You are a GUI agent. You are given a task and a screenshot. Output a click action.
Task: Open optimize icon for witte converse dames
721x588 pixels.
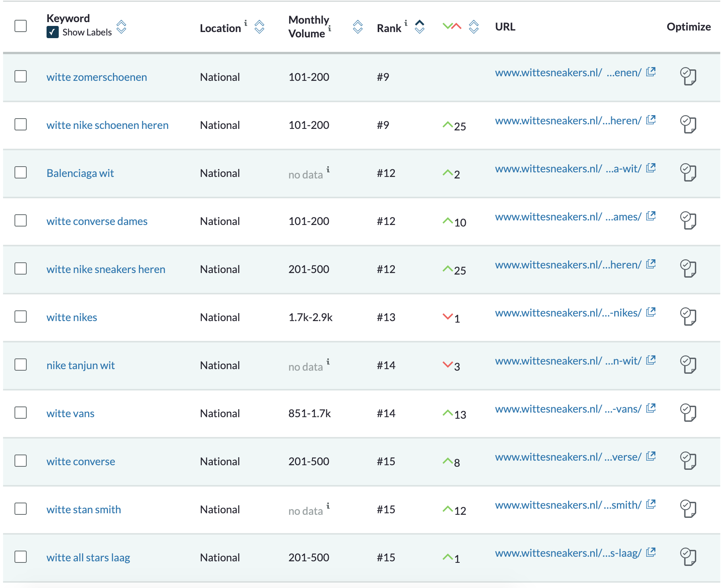pos(688,220)
